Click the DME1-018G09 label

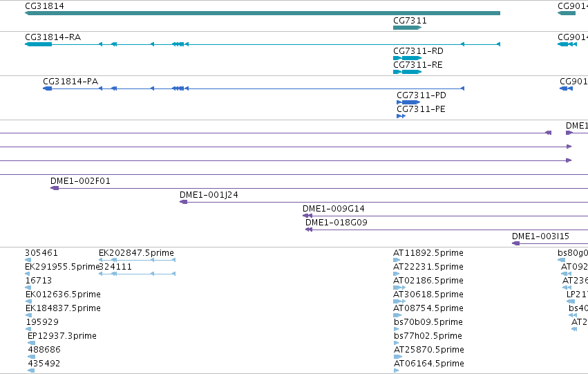tap(336, 223)
